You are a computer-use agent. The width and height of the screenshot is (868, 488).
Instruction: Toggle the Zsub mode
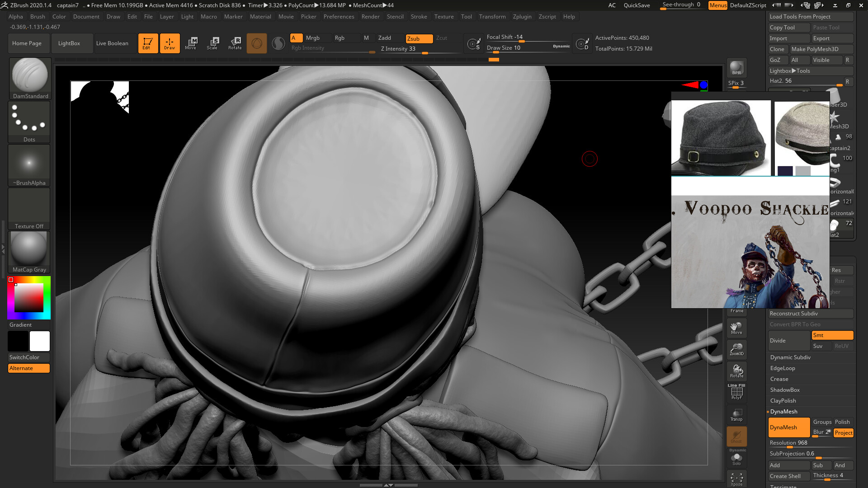pos(419,38)
